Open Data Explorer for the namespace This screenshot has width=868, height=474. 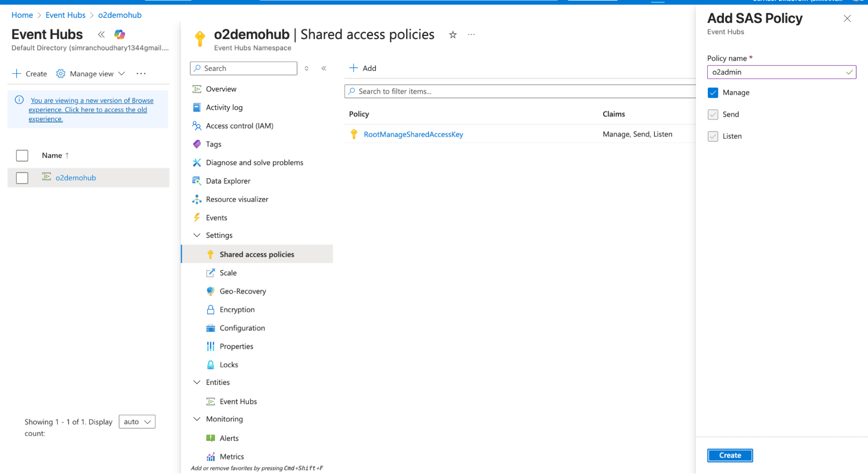pyautogui.click(x=228, y=181)
